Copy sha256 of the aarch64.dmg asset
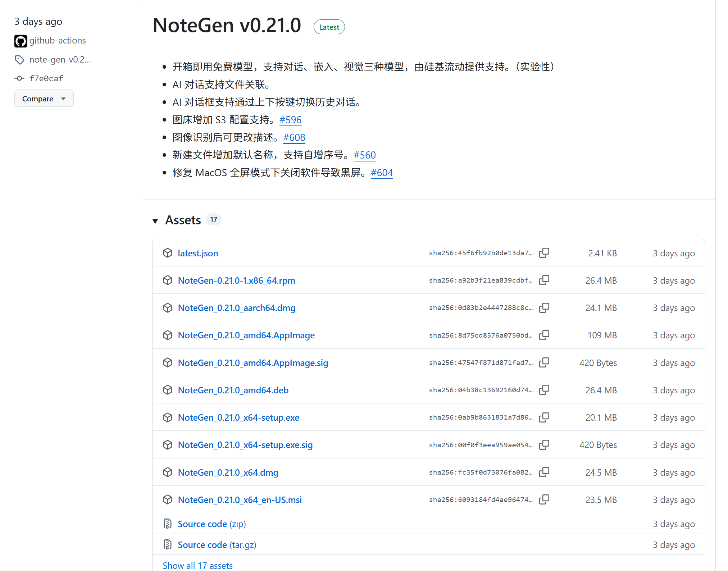The image size is (728, 571). point(544,308)
